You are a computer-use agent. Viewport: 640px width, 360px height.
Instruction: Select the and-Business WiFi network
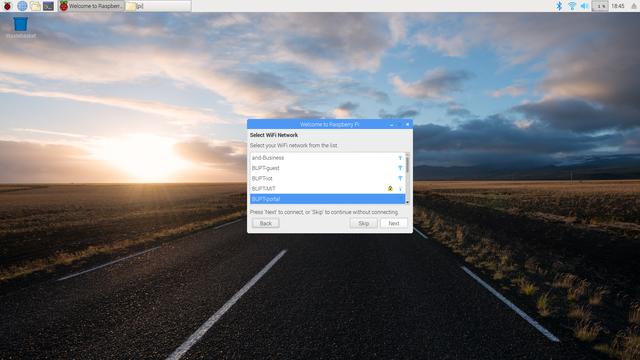[x=327, y=158]
